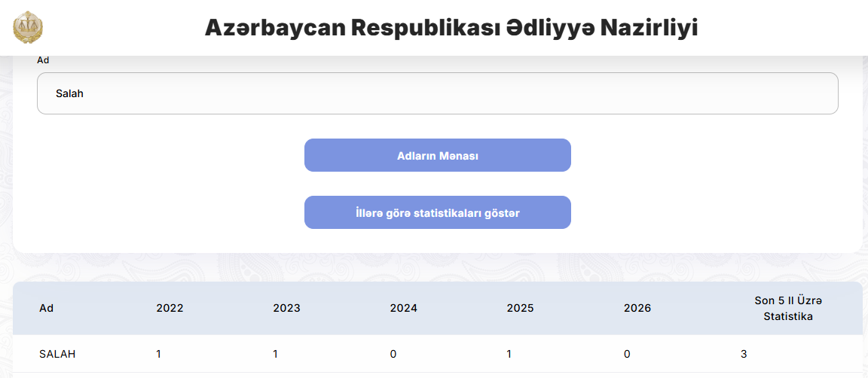Screen dimensions: 868x378
Task: Select the SALAH row name cell
Action: coord(57,354)
